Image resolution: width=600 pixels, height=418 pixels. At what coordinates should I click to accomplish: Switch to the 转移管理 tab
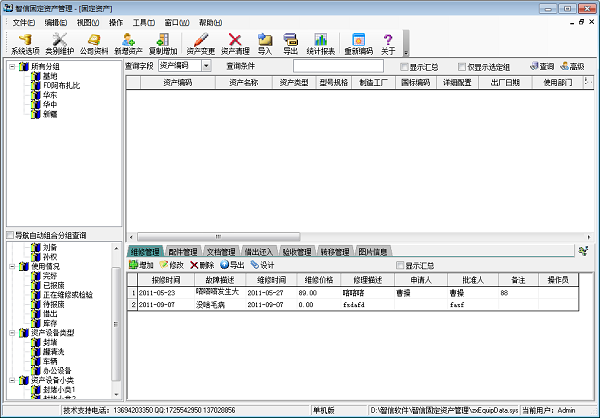click(x=334, y=251)
